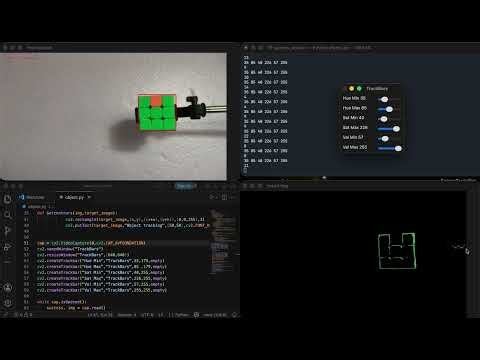Split the editor with the layout icon
The image size is (480, 360).
tap(224, 197)
